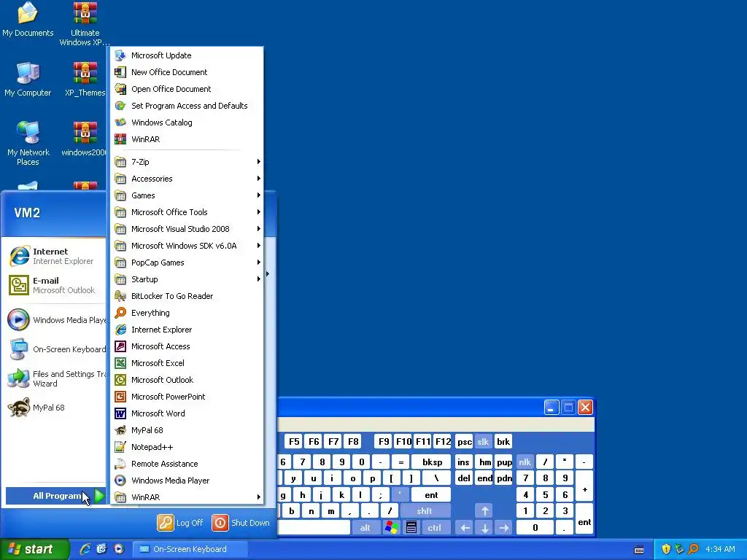
Task: Click the 4:34 AM clock
Action: click(720, 549)
